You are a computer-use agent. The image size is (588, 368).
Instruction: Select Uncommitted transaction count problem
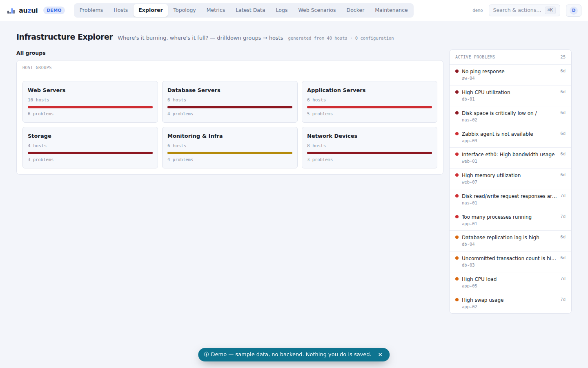[x=510, y=262]
